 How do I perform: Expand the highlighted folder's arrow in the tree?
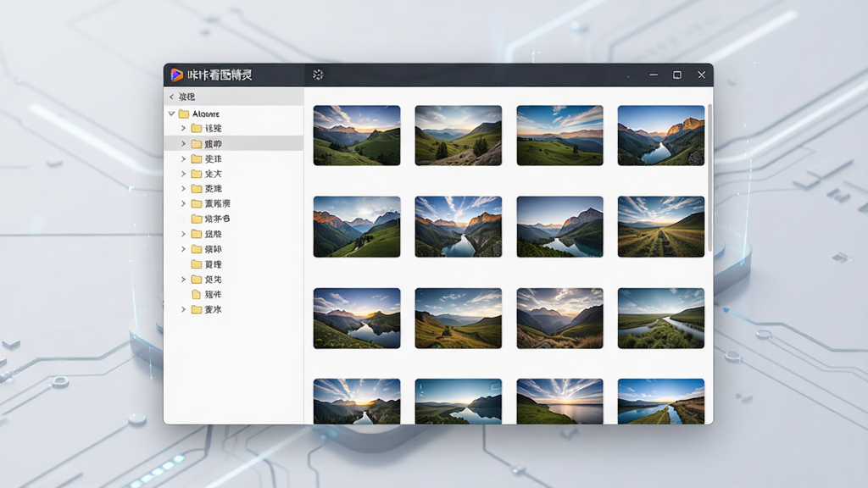[183, 144]
